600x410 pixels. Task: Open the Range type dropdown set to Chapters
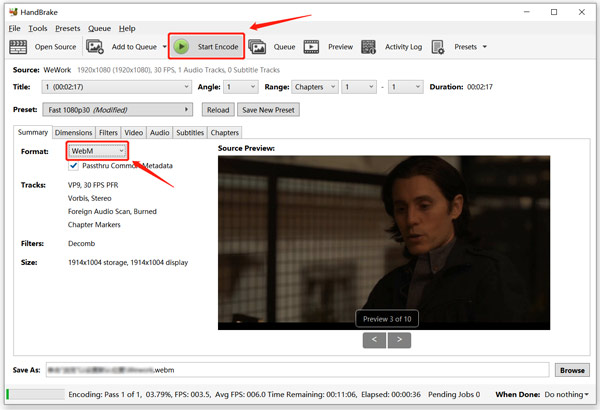click(x=315, y=87)
